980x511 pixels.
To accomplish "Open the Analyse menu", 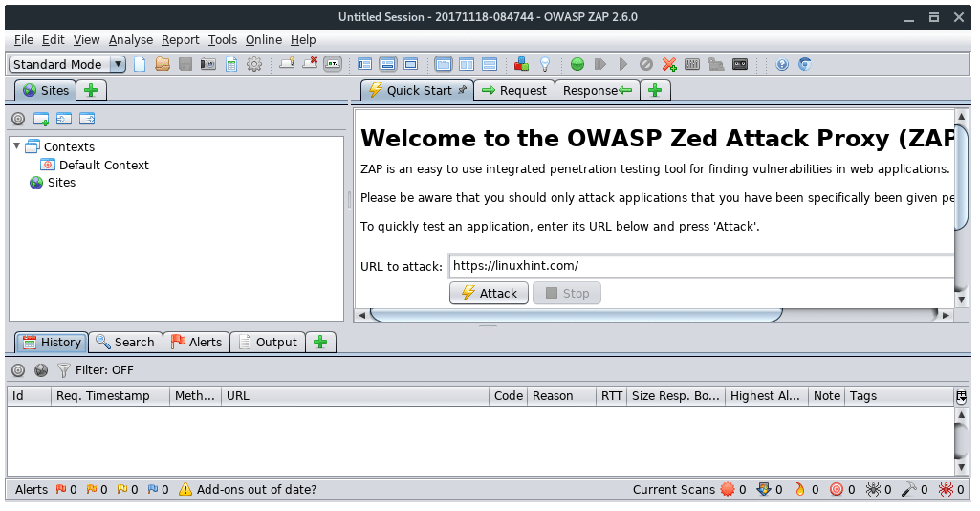I will click(131, 40).
